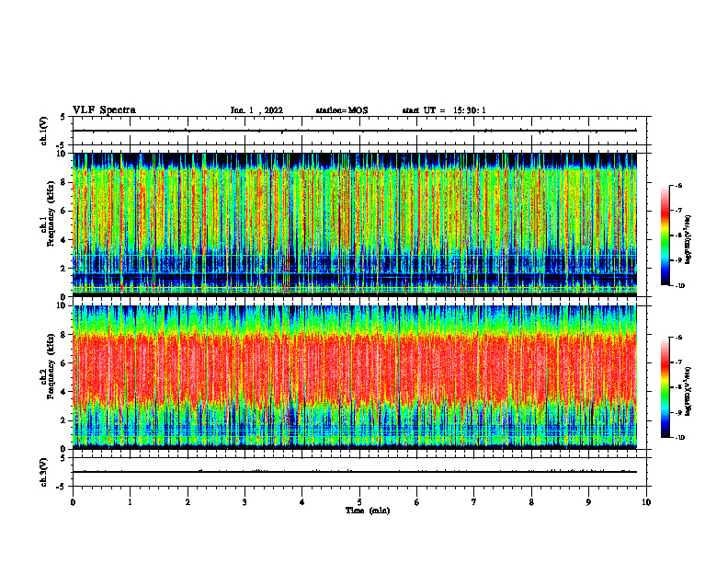This screenshot has height=563, width=728.
Task: Click the time axis tick label '2'
Action: pyautogui.click(x=188, y=502)
